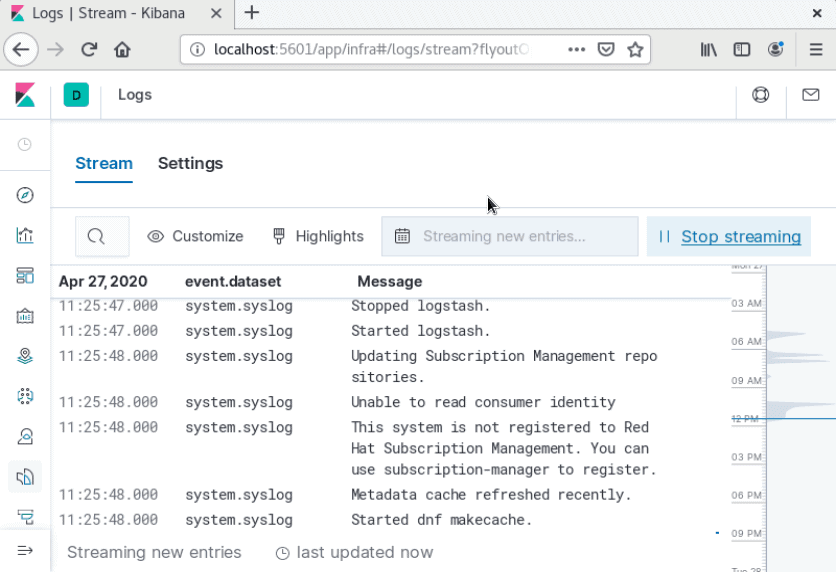The image size is (836, 572).
Task: Select the 'Stopped logstash.' log entry
Action: 391,306
